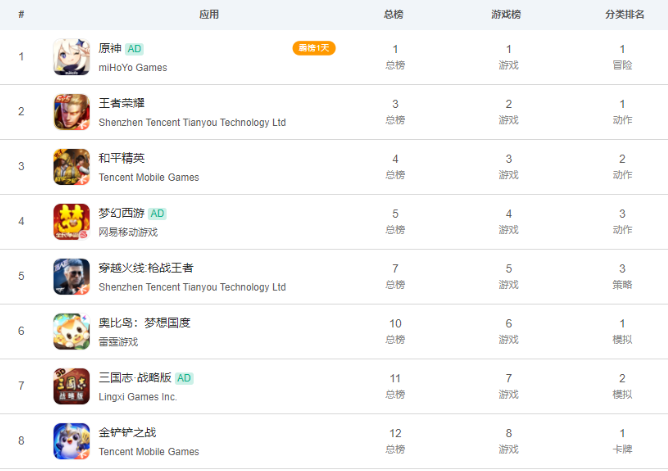Click publisher name in 穿越火线 row

(192, 287)
